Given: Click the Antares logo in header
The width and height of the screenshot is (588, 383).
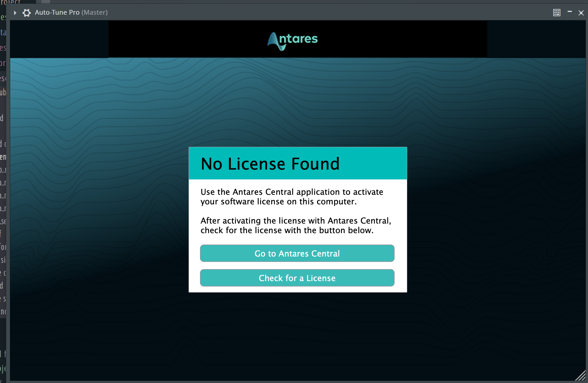Looking at the screenshot, I should pyautogui.click(x=292, y=40).
